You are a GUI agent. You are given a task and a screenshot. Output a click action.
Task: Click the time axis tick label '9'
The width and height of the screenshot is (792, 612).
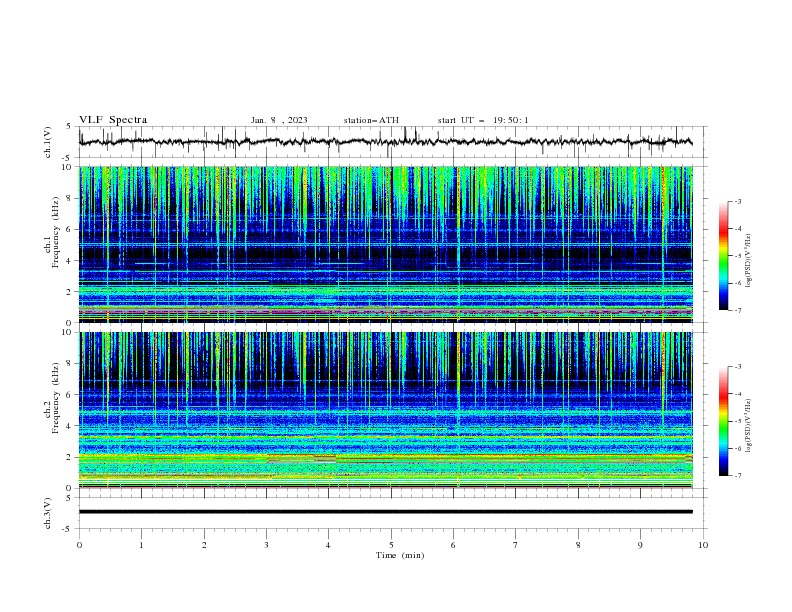(x=640, y=545)
